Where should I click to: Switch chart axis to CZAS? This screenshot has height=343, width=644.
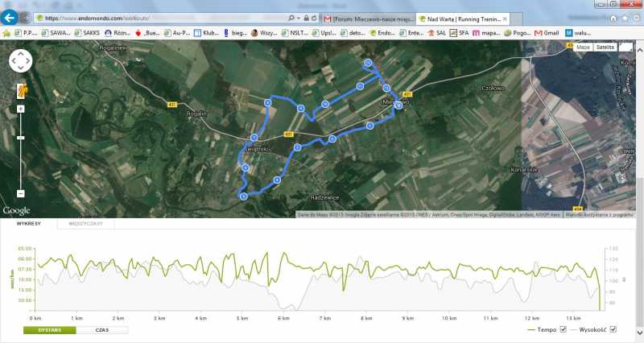(102, 330)
